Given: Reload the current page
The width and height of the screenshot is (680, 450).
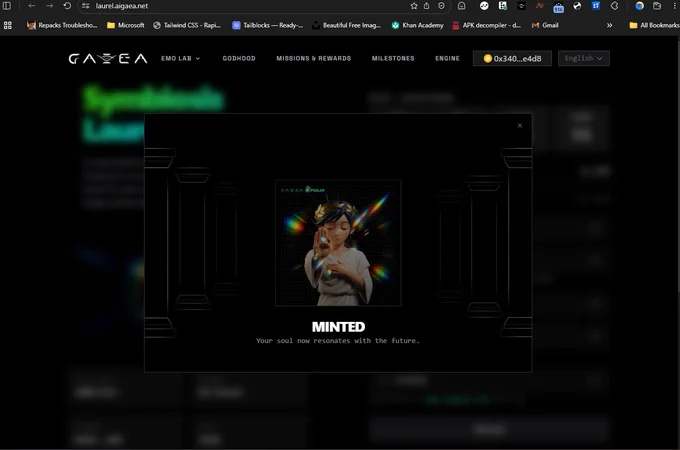Looking at the screenshot, I should [67, 6].
